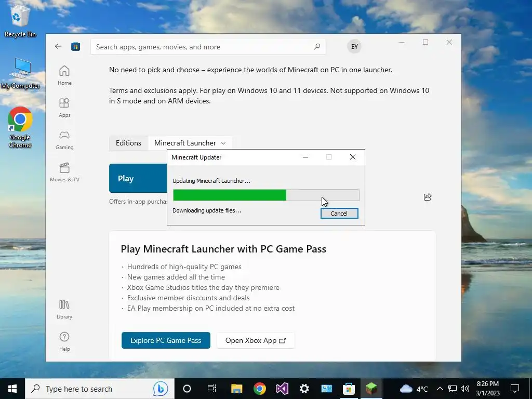Image resolution: width=532 pixels, height=399 pixels.
Task: Focus the Store search field
Action: click(x=208, y=46)
